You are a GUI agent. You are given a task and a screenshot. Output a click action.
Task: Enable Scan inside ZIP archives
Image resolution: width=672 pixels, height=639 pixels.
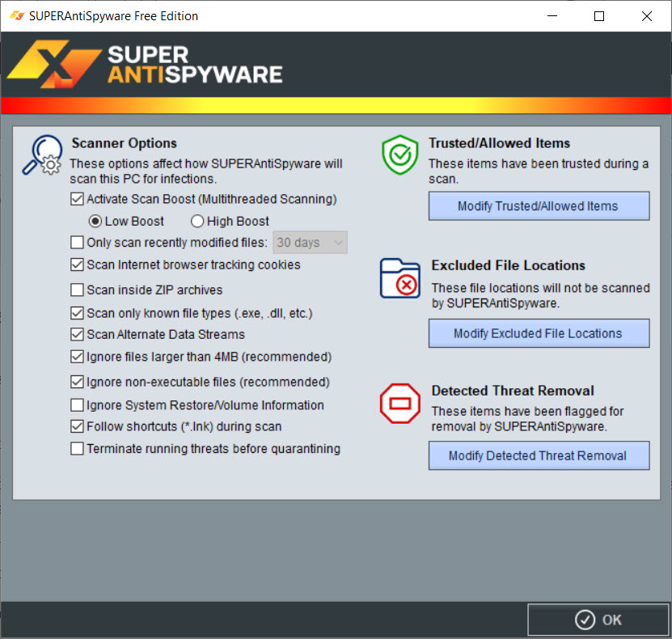click(77, 290)
